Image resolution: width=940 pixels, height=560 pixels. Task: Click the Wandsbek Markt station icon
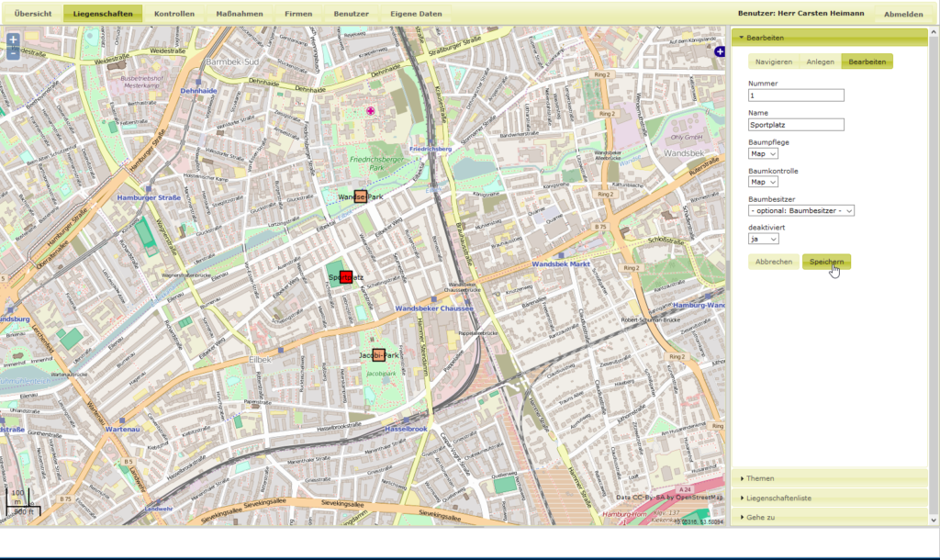560,256
